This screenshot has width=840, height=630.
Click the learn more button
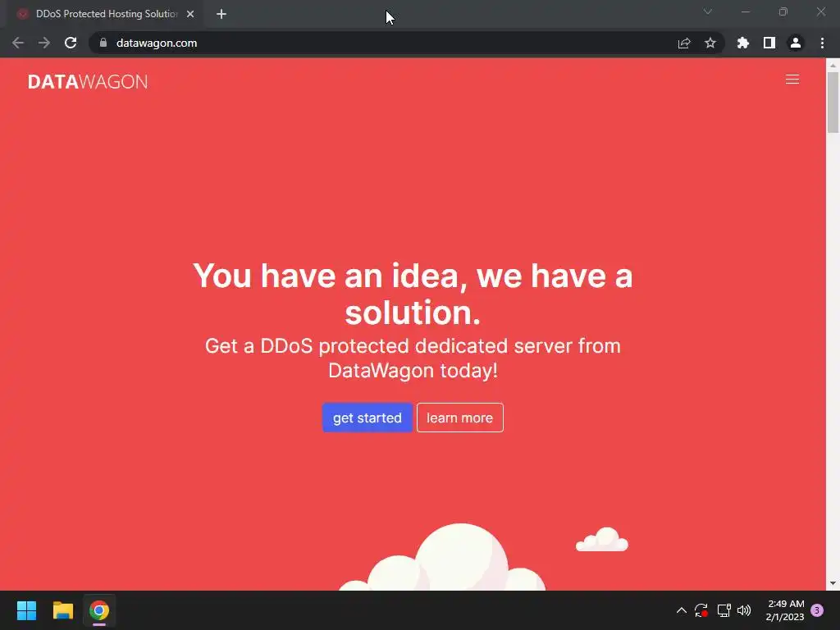[459, 418]
